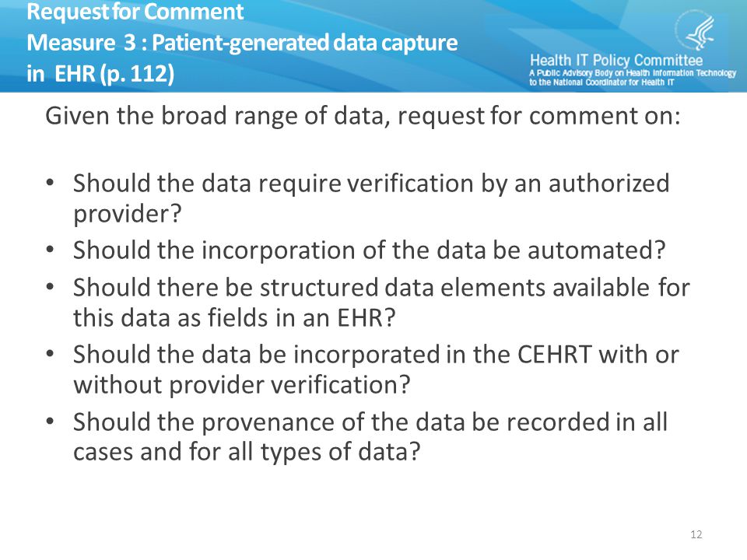Click 'in EHR (p. 112)' title text
Image resolution: width=747 pixels, height=560 pixels.
pos(100,74)
